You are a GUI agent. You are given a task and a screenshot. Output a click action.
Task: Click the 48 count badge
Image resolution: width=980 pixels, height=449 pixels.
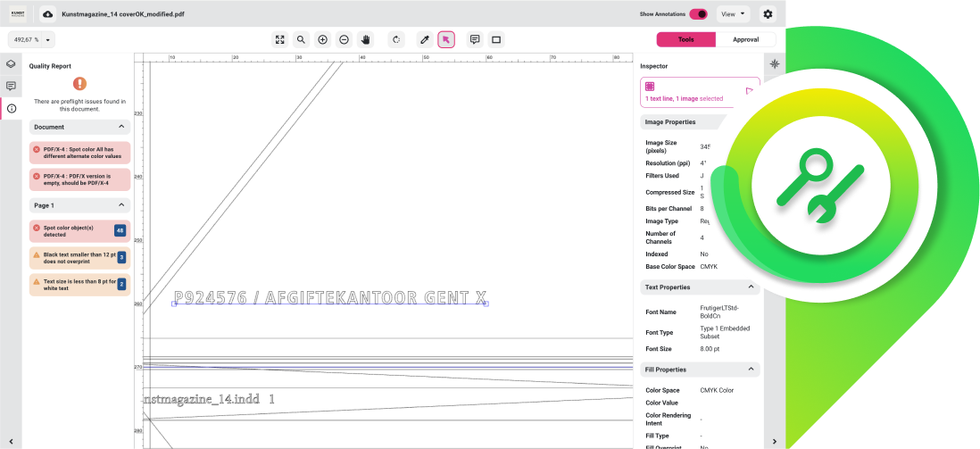coord(120,231)
